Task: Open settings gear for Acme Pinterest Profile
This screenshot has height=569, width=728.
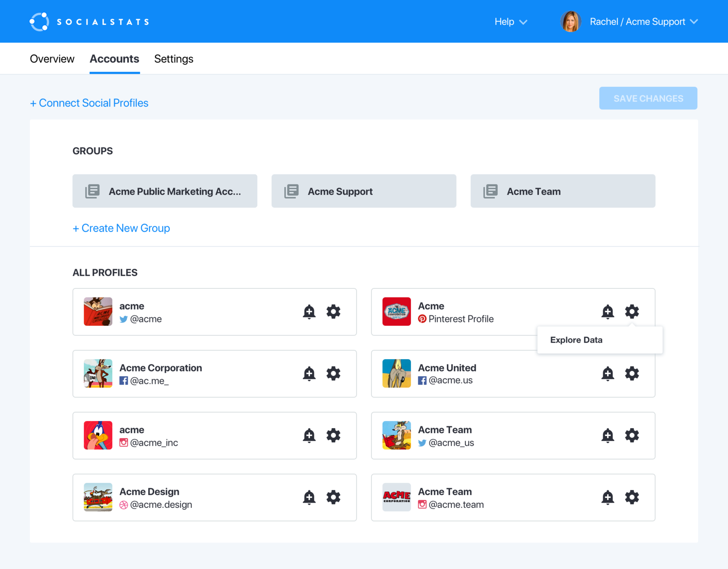Action: (x=632, y=311)
